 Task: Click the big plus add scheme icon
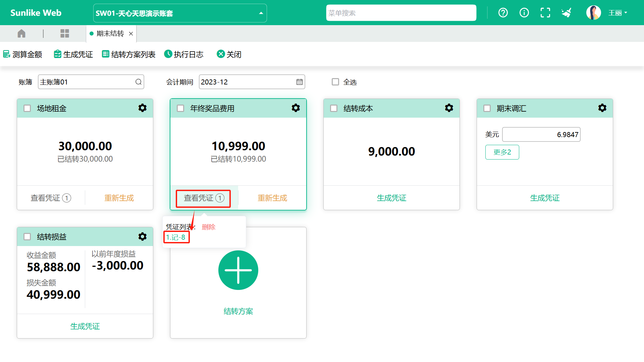coord(238,270)
